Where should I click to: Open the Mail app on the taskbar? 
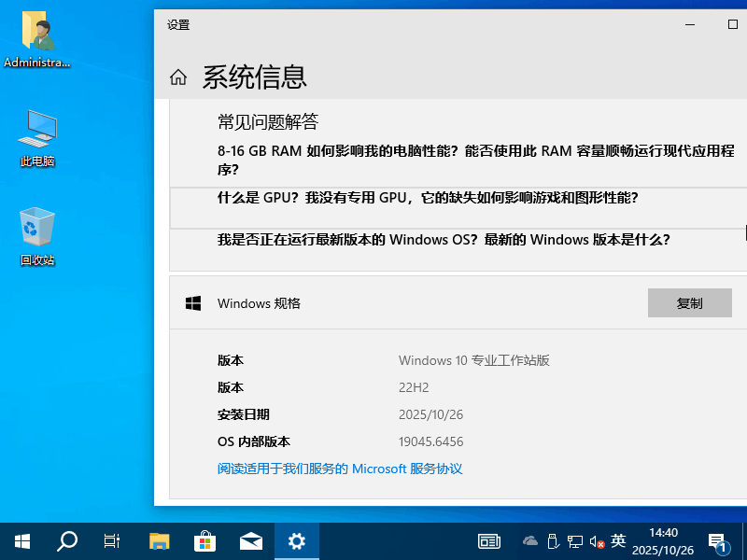(x=250, y=540)
